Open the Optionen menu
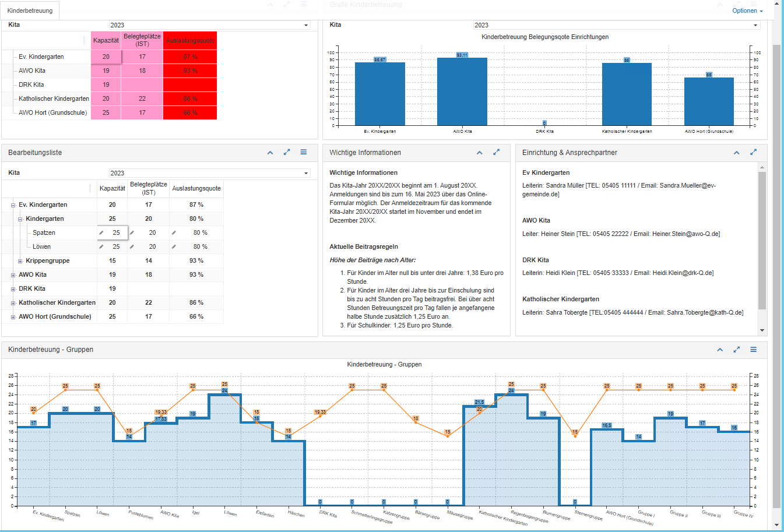Image resolution: width=784 pixels, height=532 pixels. [x=747, y=10]
